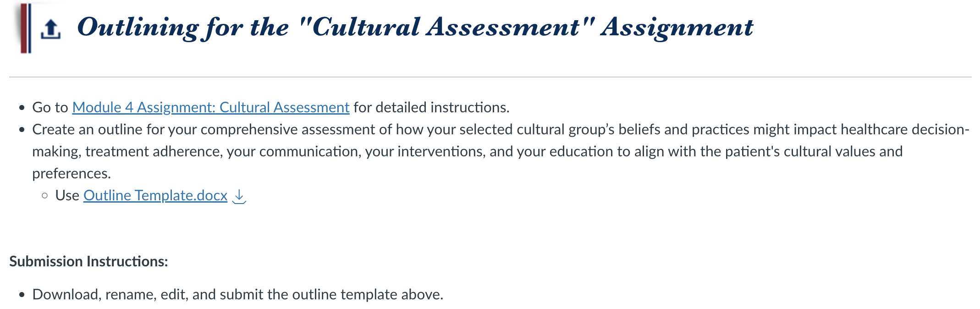This screenshot has height=309, width=980.
Task: Click the word "preferences." in the paragraph
Action: point(72,173)
